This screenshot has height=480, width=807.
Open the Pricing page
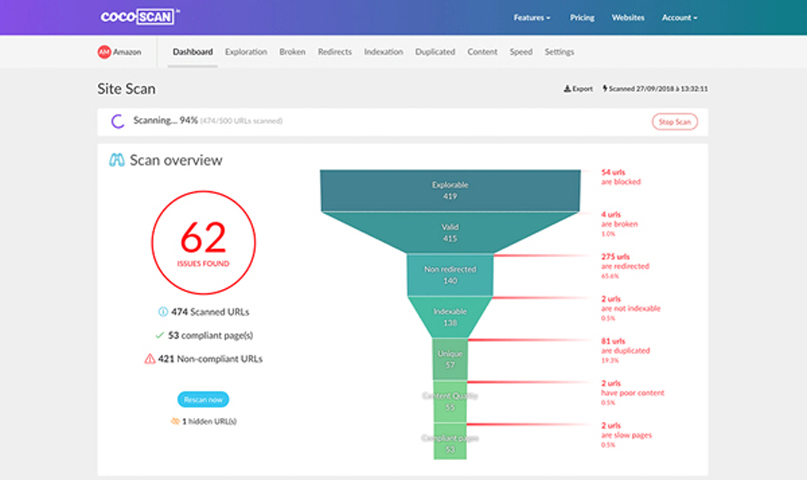click(582, 17)
